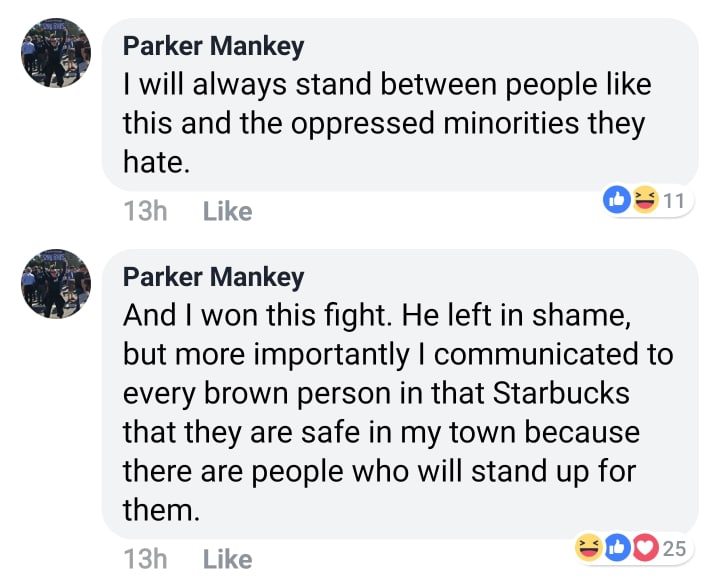Click the word 'them.' ending the second comment
The image size is (702, 581).
161,510
